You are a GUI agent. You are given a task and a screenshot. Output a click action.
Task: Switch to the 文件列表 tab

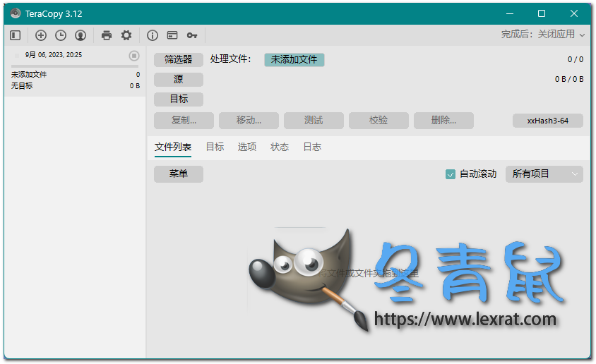pyautogui.click(x=173, y=147)
